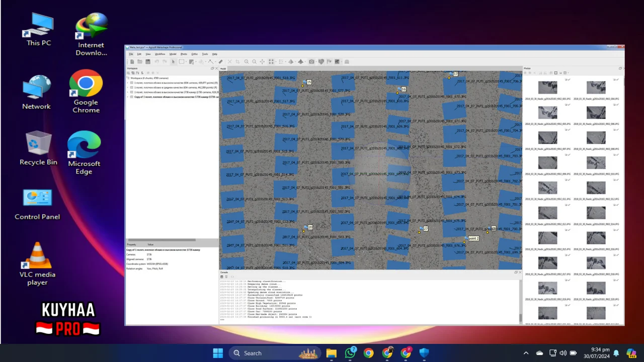Toggle the Show cameras icon
644x362 pixels.
(x=311, y=62)
